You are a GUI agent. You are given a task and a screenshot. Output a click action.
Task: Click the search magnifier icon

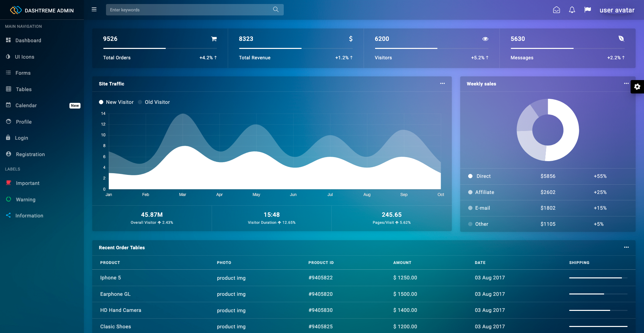point(276,10)
